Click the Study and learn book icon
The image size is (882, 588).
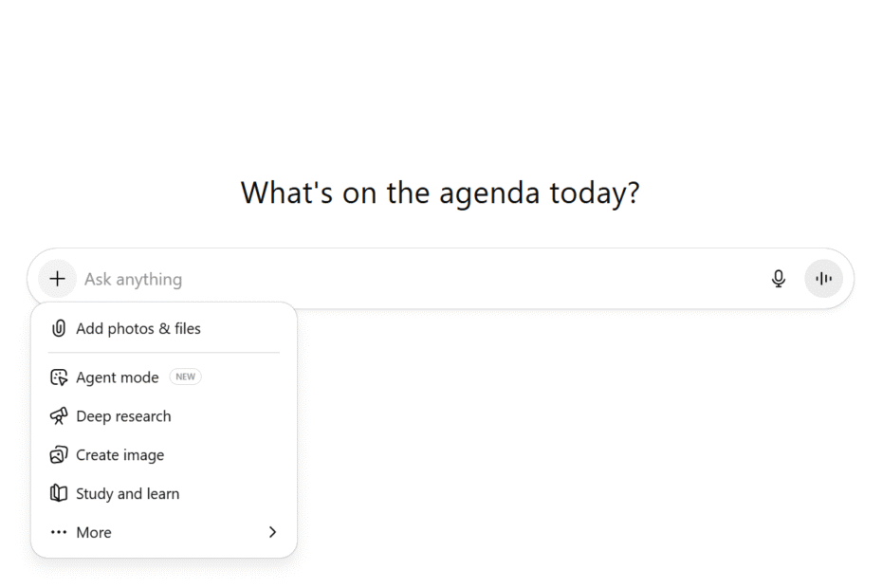59,494
